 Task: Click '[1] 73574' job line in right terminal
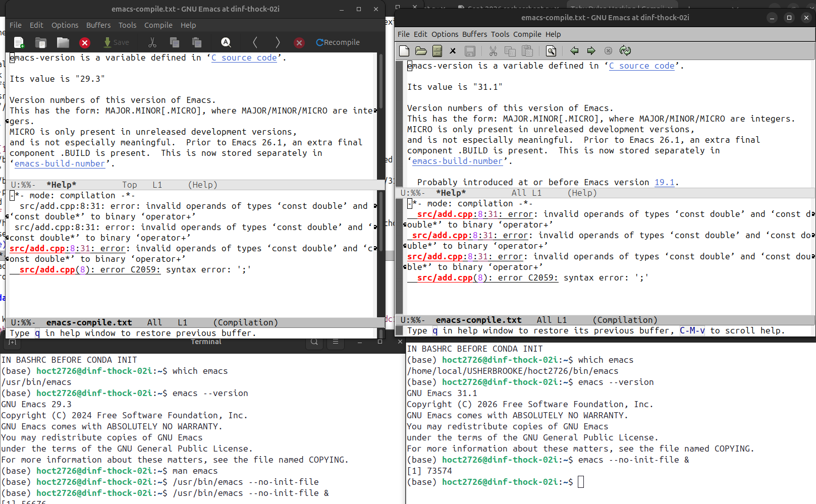pyautogui.click(x=429, y=471)
